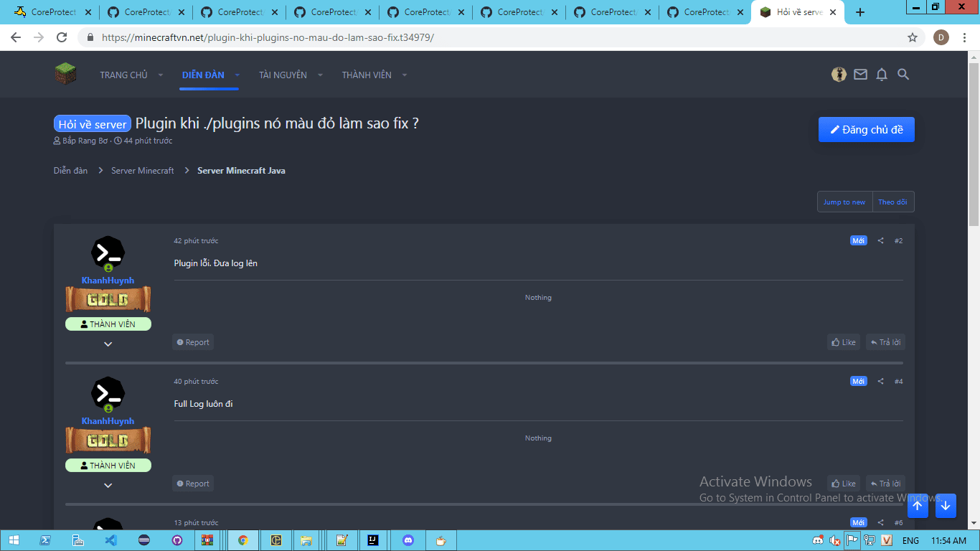Image resolution: width=980 pixels, height=551 pixels.
Task: Click the Minecraft grass block site logo
Action: tap(65, 74)
